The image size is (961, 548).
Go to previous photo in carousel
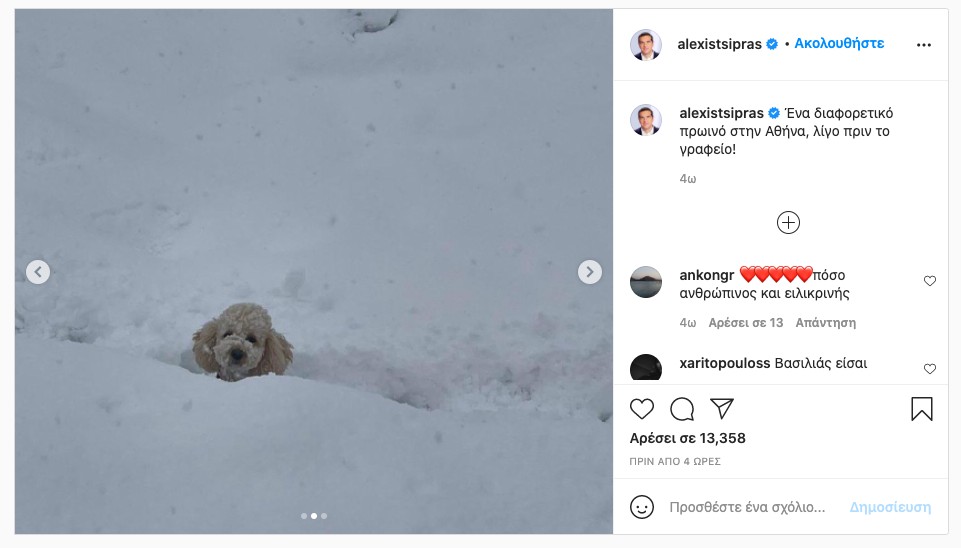pyautogui.click(x=38, y=272)
